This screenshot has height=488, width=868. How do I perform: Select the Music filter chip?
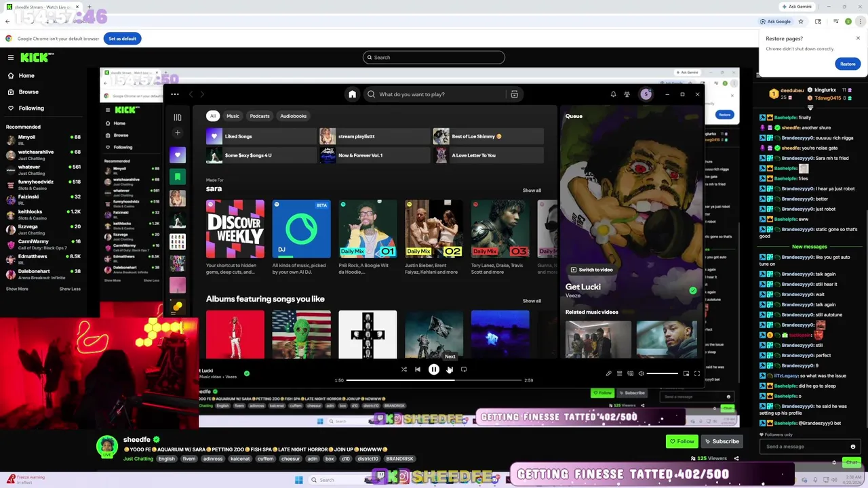point(233,116)
